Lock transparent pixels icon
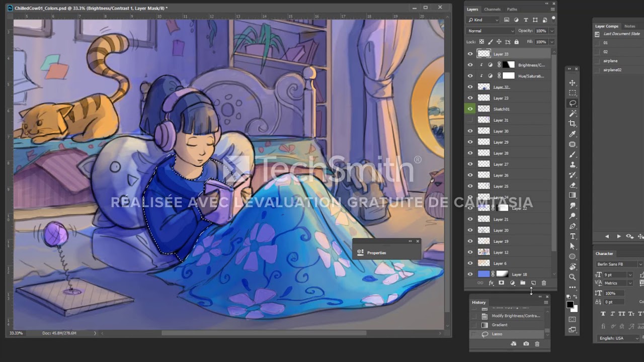The image size is (644, 362). pyautogui.click(x=481, y=42)
